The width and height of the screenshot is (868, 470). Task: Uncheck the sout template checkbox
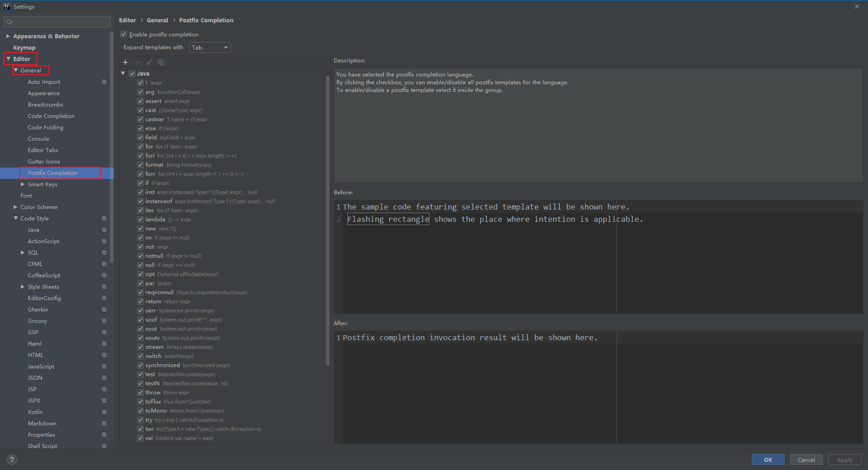coord(140,328)
